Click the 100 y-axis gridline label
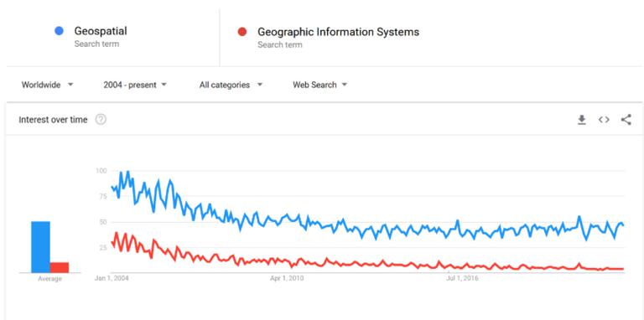 point(101,171)
